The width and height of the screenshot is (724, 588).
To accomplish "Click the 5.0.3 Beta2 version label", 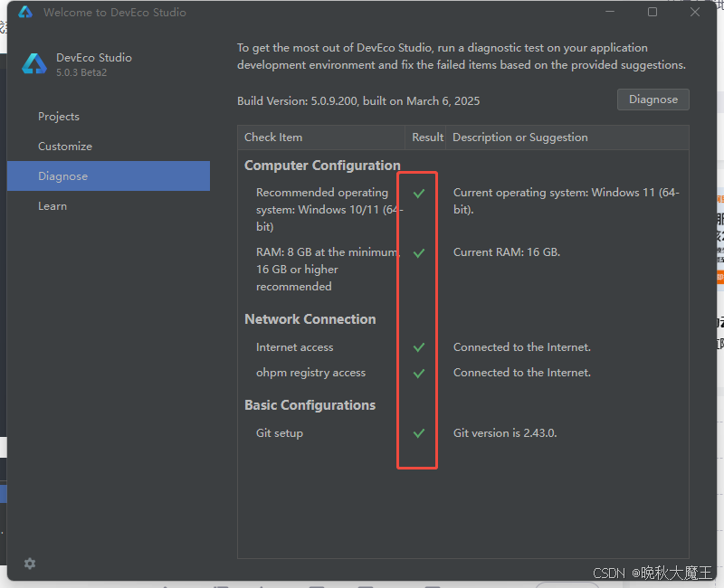I will [x=81, y=72].
